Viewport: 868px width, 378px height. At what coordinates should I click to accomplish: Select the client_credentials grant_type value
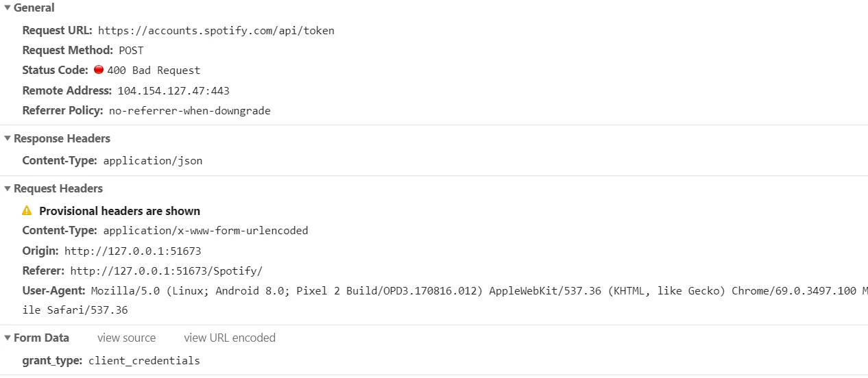pyautogui.click(x=144, y=361)
